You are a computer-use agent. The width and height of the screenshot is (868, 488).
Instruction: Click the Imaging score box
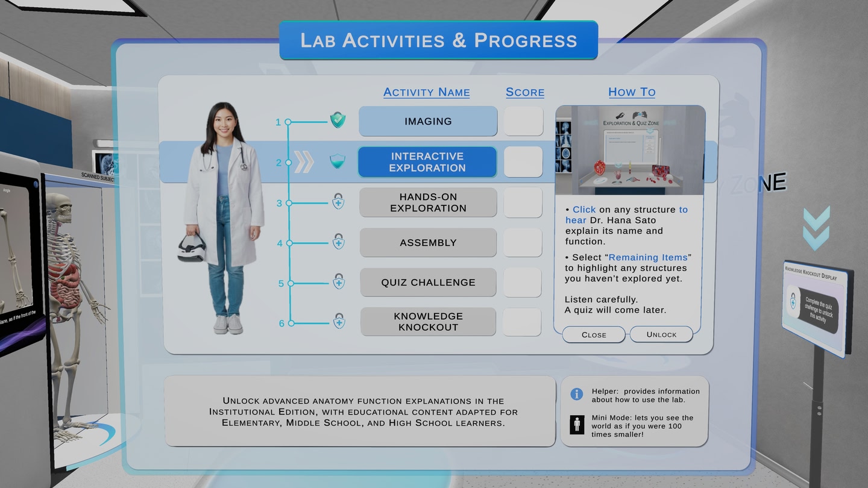click(523, 121)
